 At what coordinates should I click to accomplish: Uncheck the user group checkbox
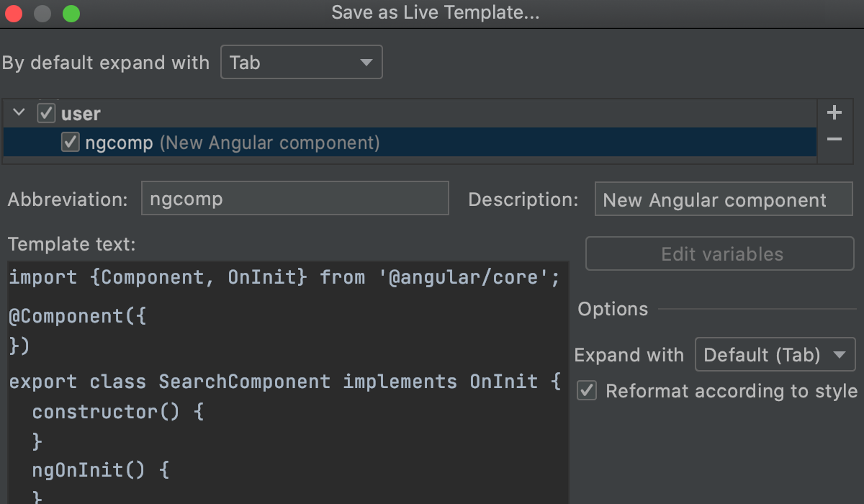46,113
